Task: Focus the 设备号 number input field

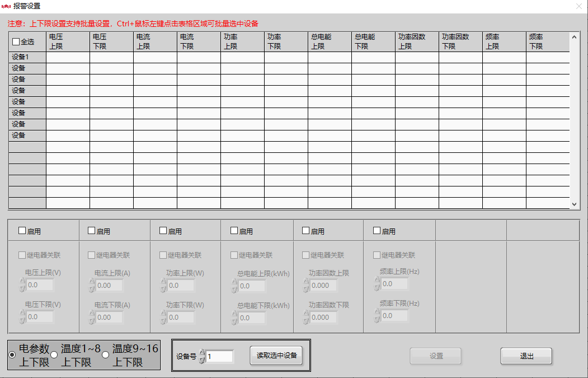Action: pyautogui.click(x=219, y=356)
